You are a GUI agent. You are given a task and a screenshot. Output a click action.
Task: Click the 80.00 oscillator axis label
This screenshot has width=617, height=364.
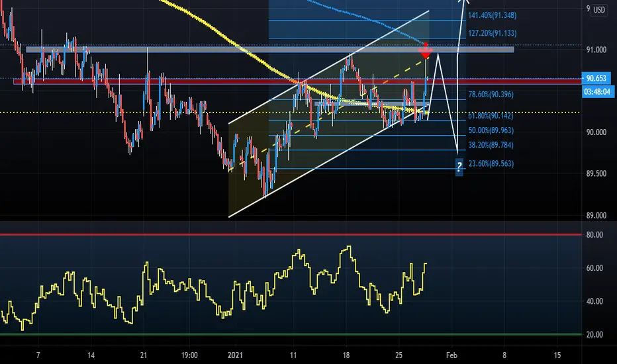point(594,235)
